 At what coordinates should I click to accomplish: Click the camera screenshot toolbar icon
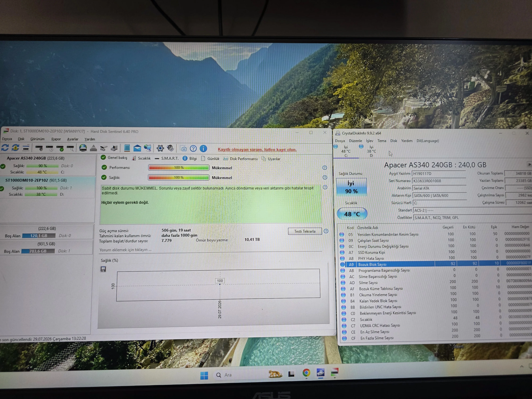point(183,148)
